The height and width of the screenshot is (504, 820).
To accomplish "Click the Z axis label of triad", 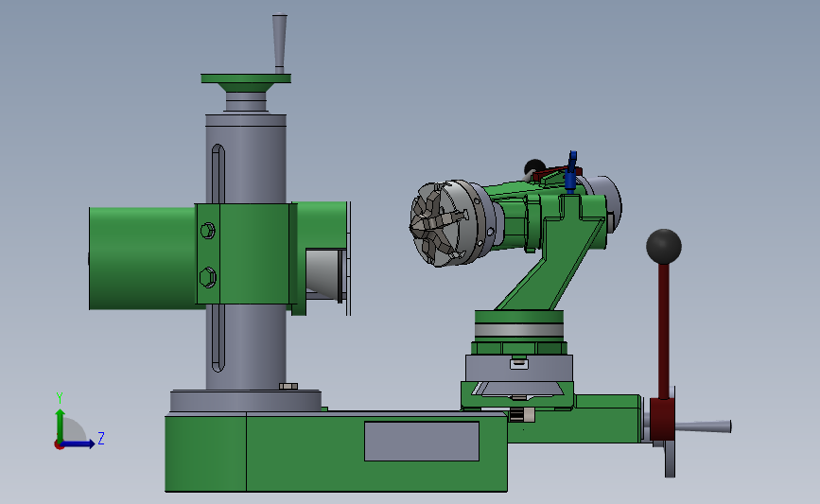I will point(101,438).
